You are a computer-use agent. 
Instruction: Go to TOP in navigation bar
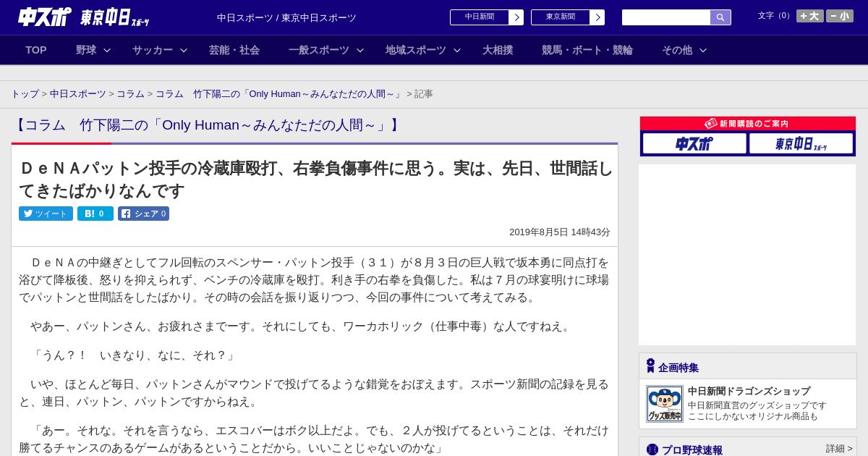[36, 50]
